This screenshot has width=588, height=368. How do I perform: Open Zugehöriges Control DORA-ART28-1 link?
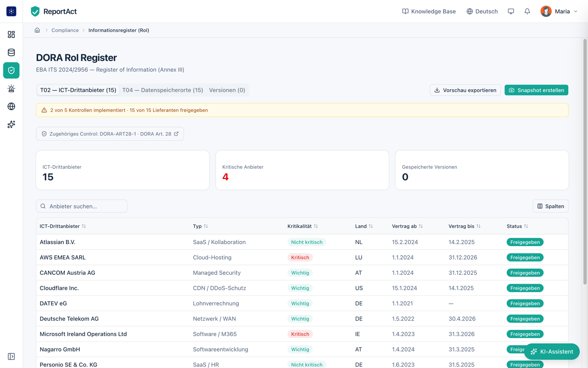pyautogui.click(x=110, y=134)
